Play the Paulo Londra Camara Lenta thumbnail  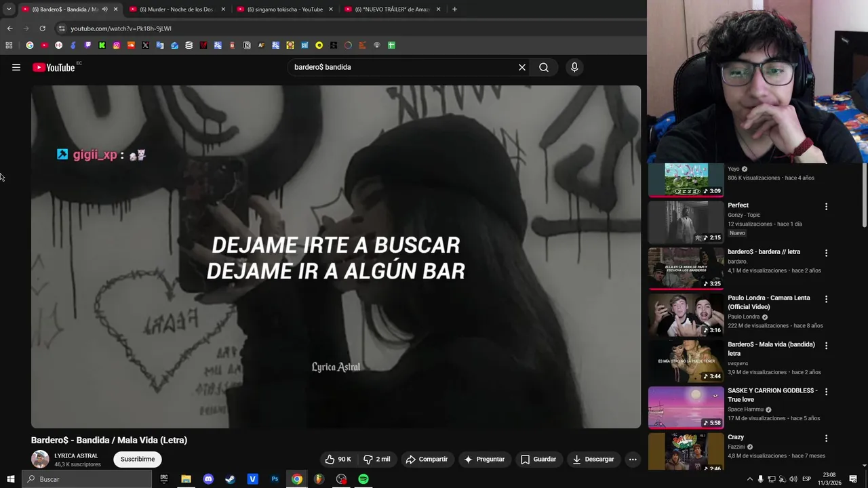(x=686, y=314)
